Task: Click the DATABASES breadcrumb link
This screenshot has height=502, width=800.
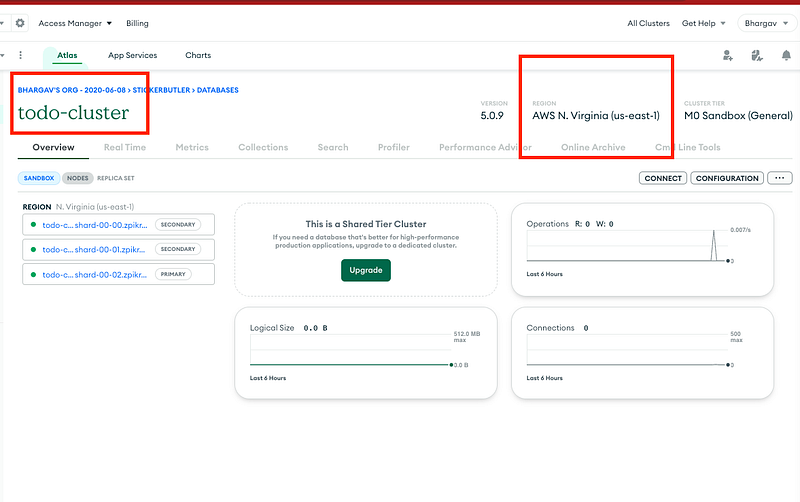Action: [x=218, y=90]
